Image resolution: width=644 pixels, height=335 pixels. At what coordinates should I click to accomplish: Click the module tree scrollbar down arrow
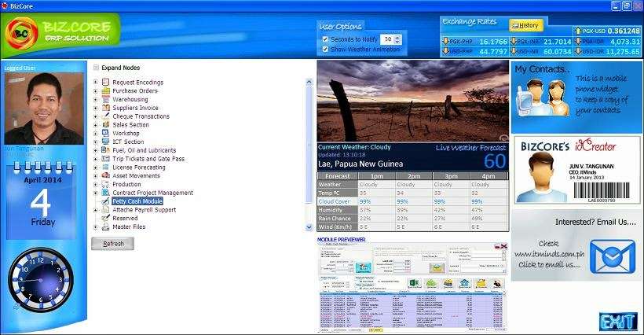pyautogui.click(x=309, y=227)
